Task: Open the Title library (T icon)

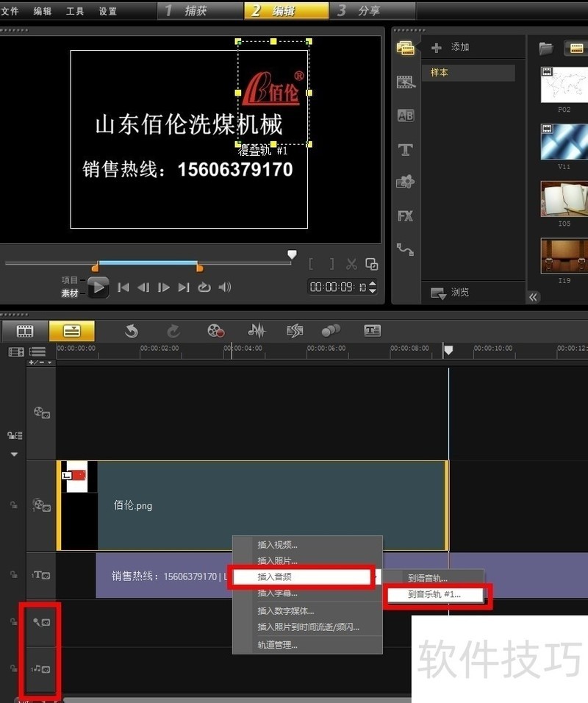Action: coord(405,149)
